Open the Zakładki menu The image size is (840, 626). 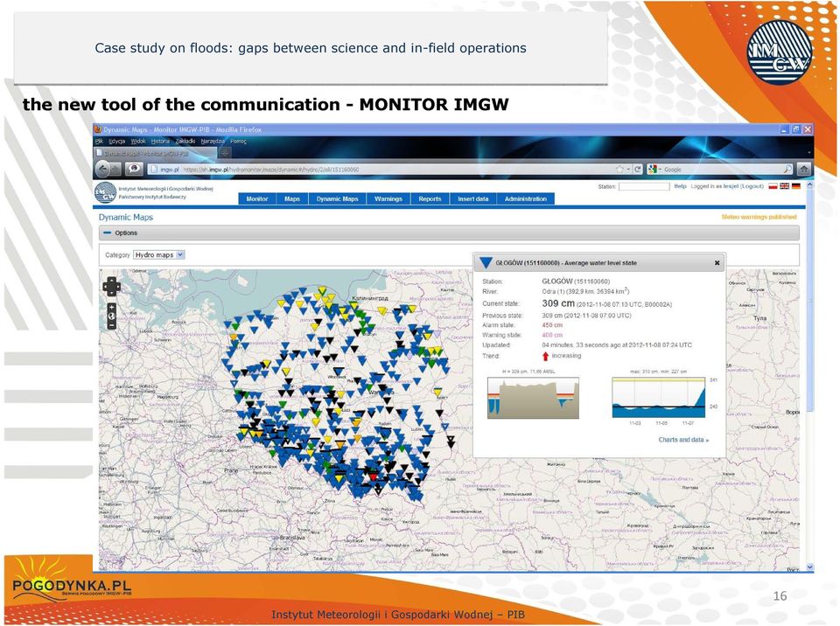tap(185, 142)
